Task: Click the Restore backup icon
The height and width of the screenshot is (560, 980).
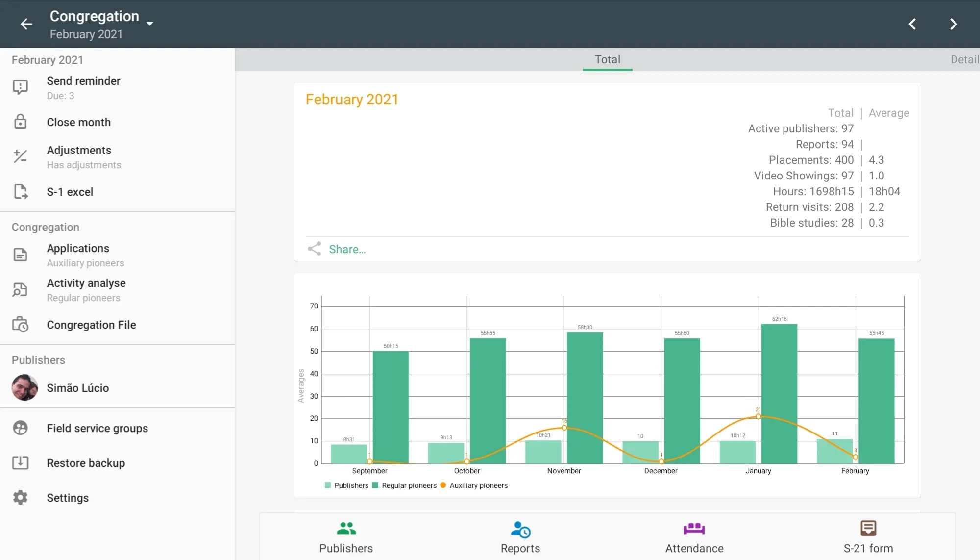Action: (x=20, y=463)
